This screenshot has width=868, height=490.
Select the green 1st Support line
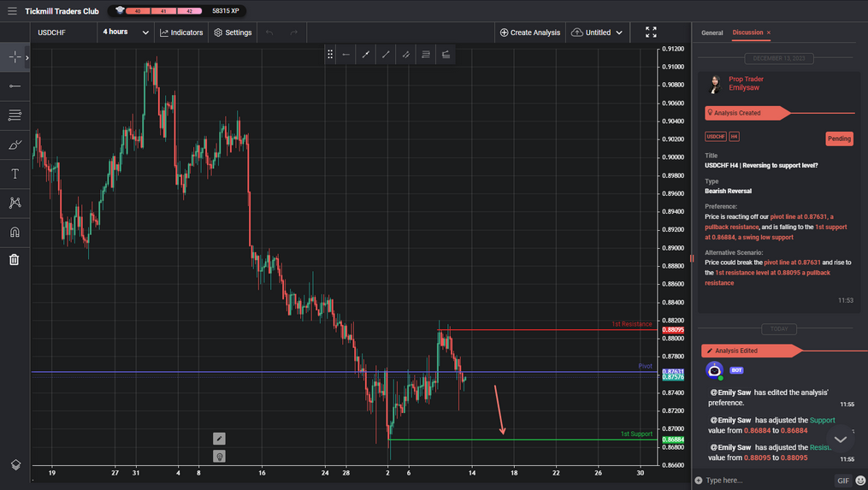(523, 440)
